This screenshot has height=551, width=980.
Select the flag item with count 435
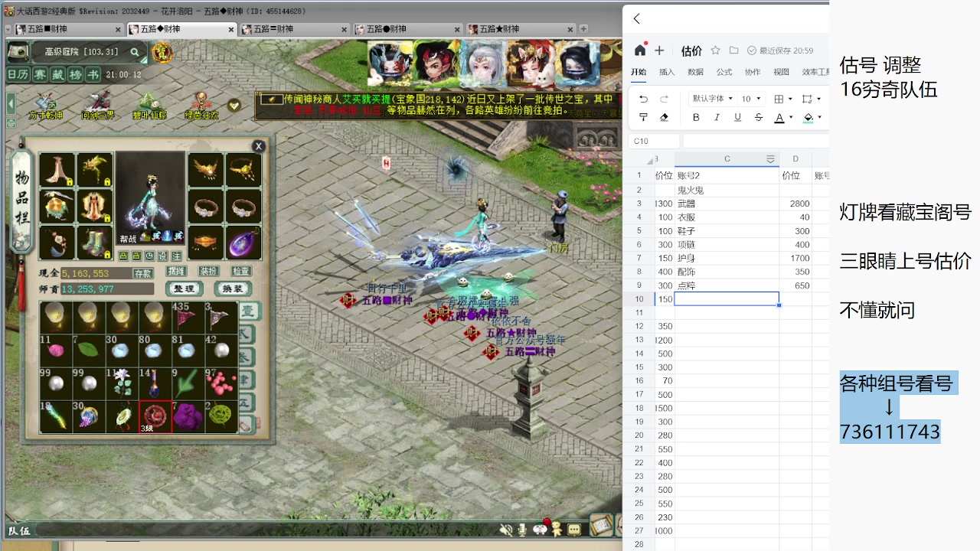(x=188, y=318)
